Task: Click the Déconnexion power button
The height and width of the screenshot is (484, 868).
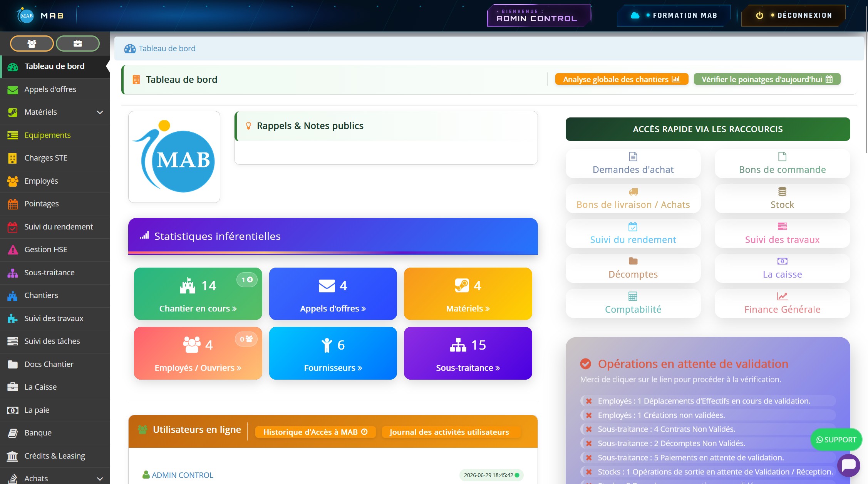Action: [x=794, y=15]
